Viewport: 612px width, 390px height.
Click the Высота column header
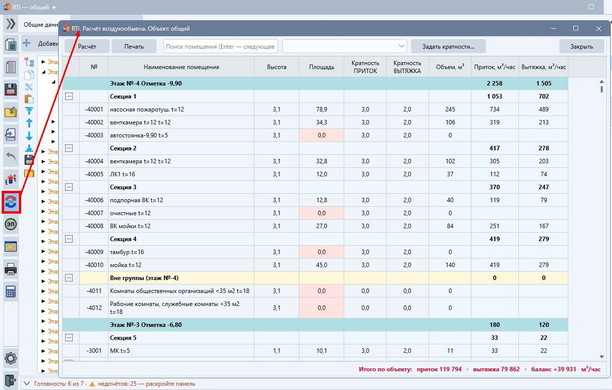276,67
